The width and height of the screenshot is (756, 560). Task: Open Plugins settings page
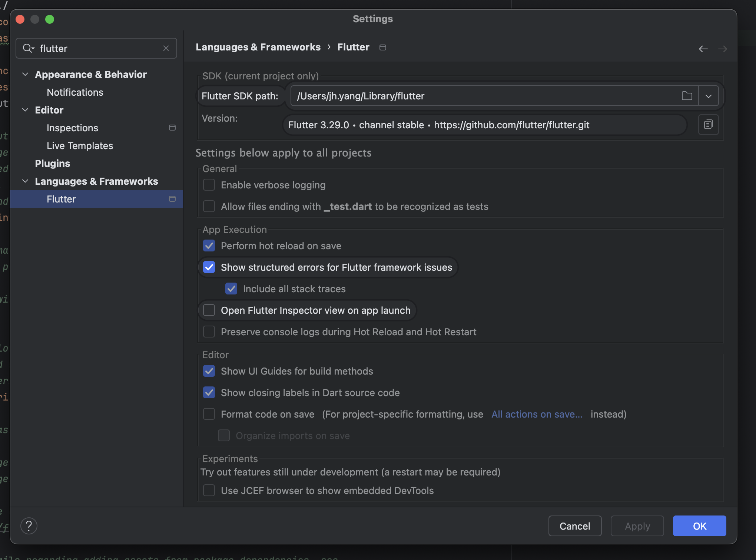[52, 163]
